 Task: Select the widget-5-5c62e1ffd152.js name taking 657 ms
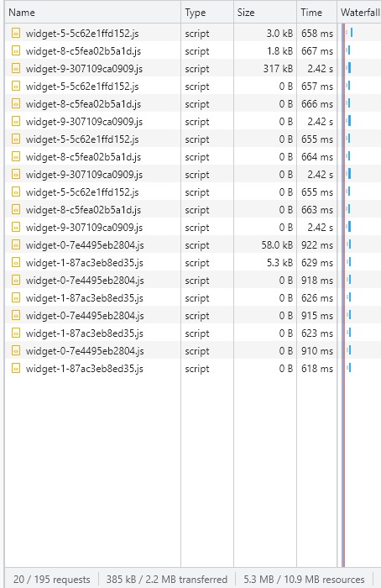[x=82, y=87]
